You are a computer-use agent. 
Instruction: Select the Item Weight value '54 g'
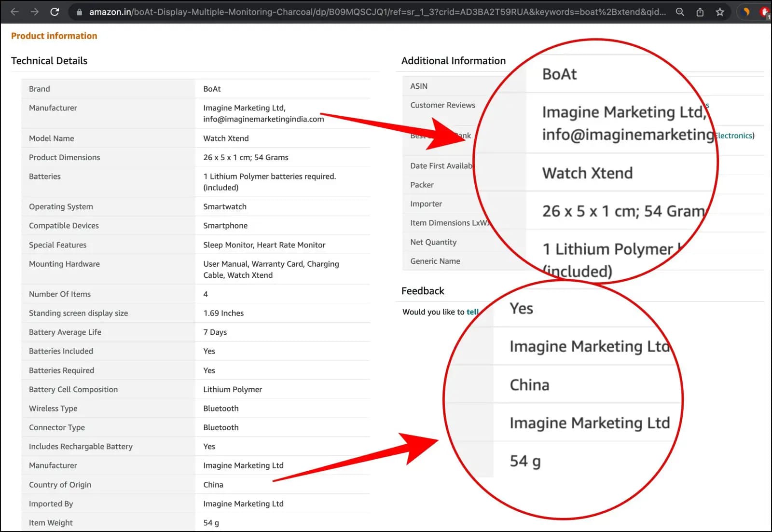pos(211,523)
